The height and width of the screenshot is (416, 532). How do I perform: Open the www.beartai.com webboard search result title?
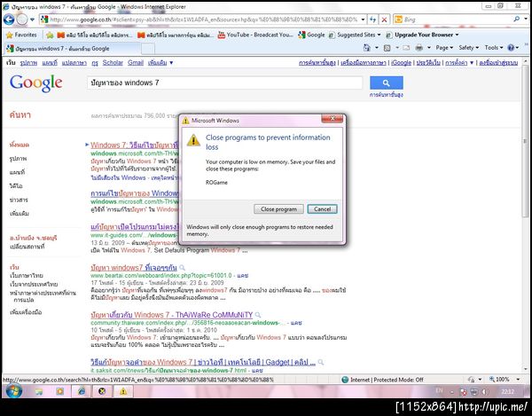(x=134, y=268)
